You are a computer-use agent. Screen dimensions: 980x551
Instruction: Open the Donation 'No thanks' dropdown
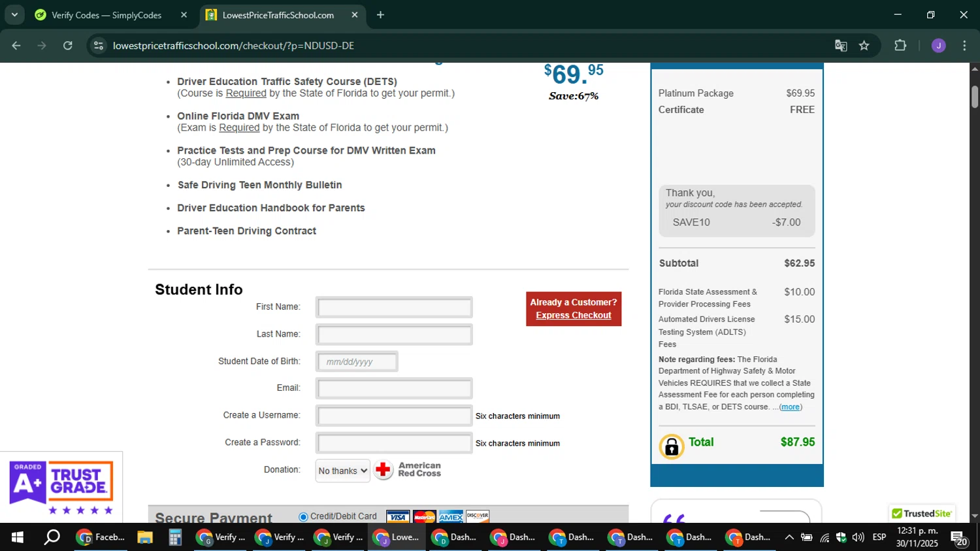[x=342, y=471]
